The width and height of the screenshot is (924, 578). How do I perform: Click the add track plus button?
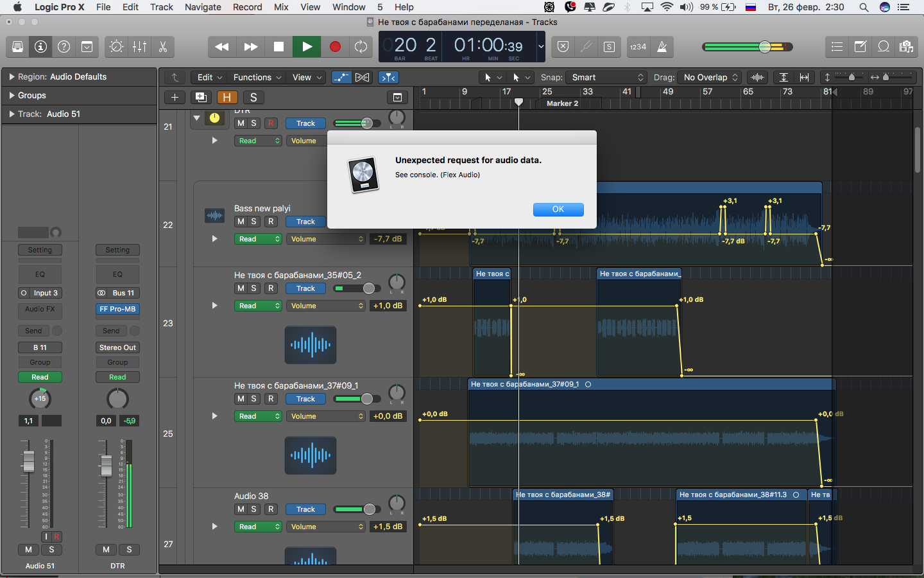click(x=175, y=98)
